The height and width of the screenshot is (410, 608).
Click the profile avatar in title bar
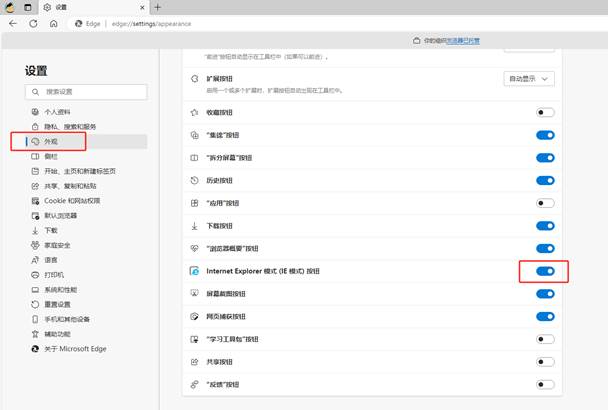(x=9, y=7)
